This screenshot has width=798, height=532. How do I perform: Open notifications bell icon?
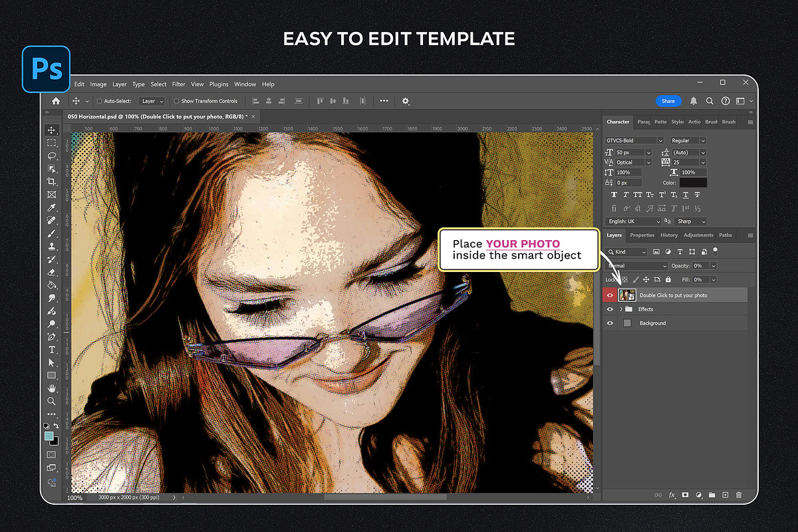(694, 101)
